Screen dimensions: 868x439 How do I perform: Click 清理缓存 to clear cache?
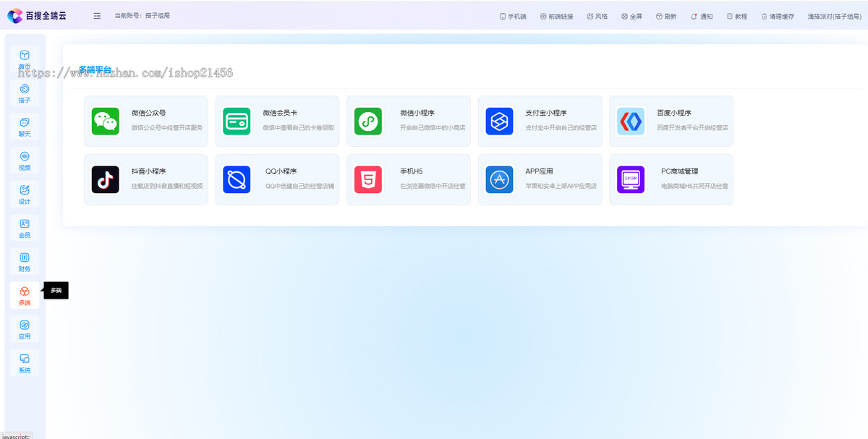[778, 16]
